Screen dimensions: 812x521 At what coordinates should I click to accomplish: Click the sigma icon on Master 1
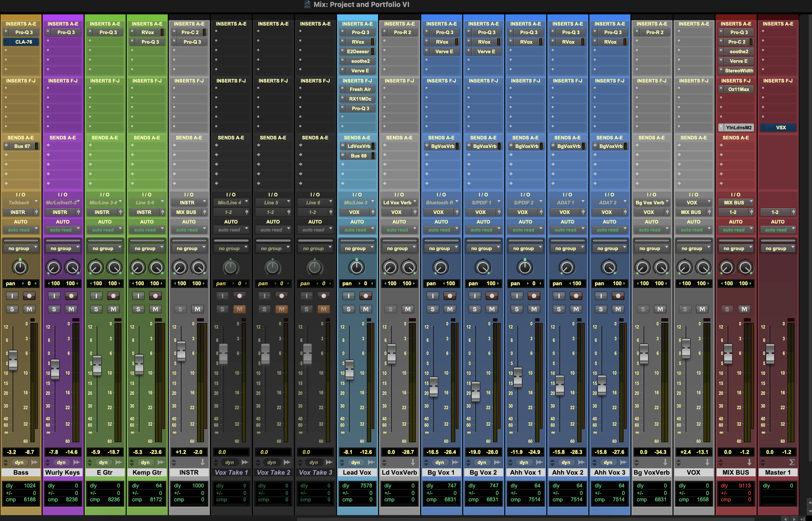pos(792,462)
